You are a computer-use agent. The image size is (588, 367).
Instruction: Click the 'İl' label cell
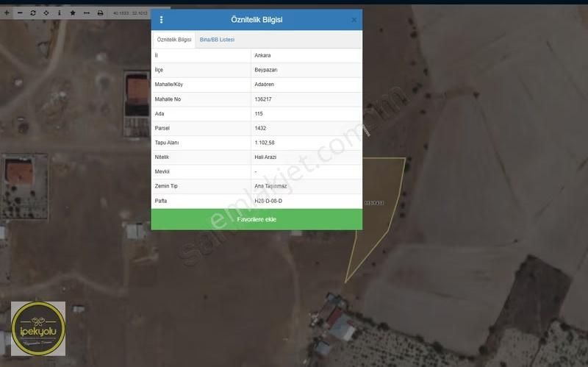201,56
